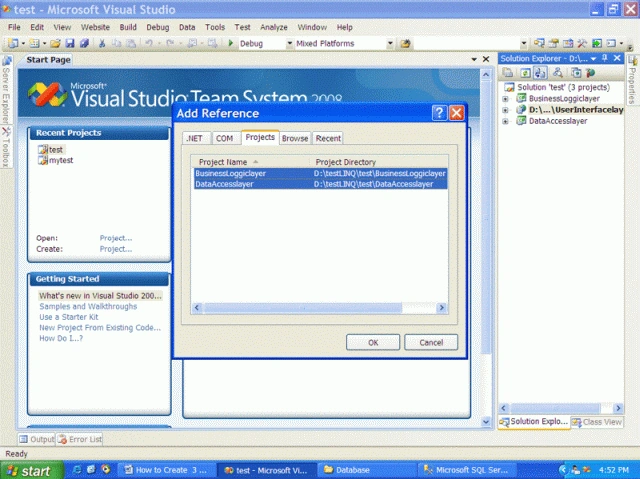The height and width of the screenshot is (479, 640).
Task: Open the Website menu
Action: 95,27
